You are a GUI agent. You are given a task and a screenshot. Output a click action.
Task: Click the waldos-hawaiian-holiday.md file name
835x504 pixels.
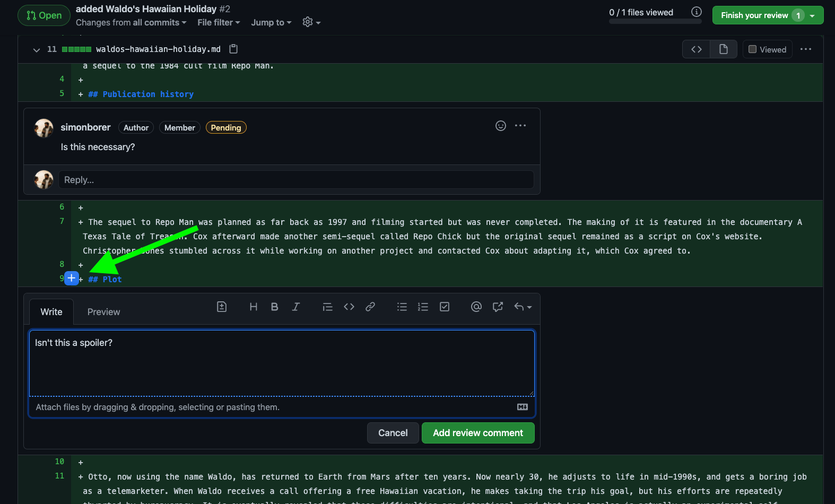(x=158, y=49)
